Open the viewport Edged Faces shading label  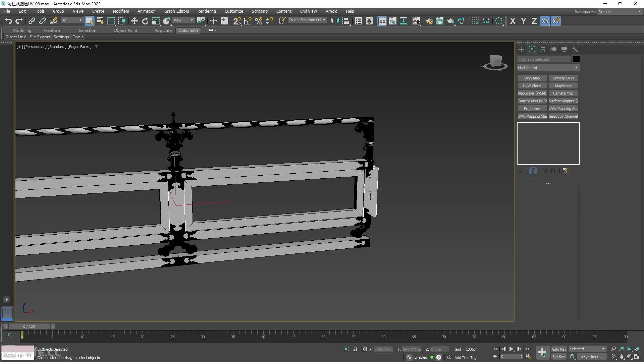[79, 47]
